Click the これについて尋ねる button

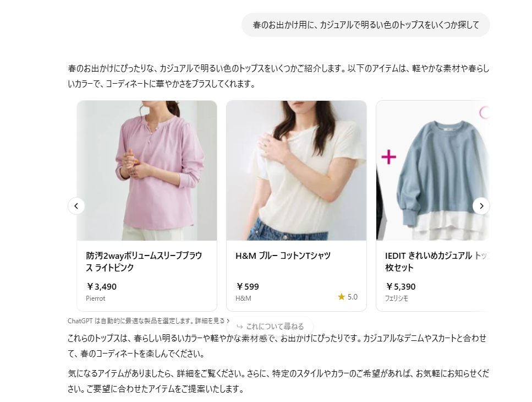270,327
